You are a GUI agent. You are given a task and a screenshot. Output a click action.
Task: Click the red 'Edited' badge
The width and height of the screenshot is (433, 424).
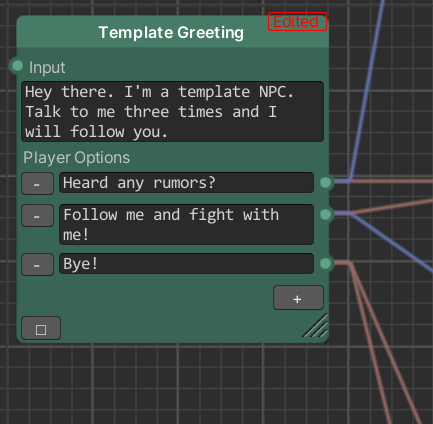(x=297, y=22)
